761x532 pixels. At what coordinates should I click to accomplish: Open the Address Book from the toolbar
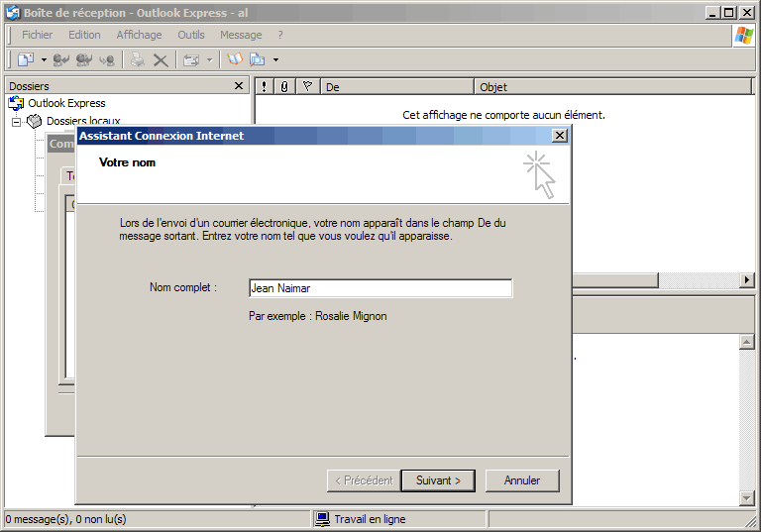pyautogui.click(x=235, y=59)
